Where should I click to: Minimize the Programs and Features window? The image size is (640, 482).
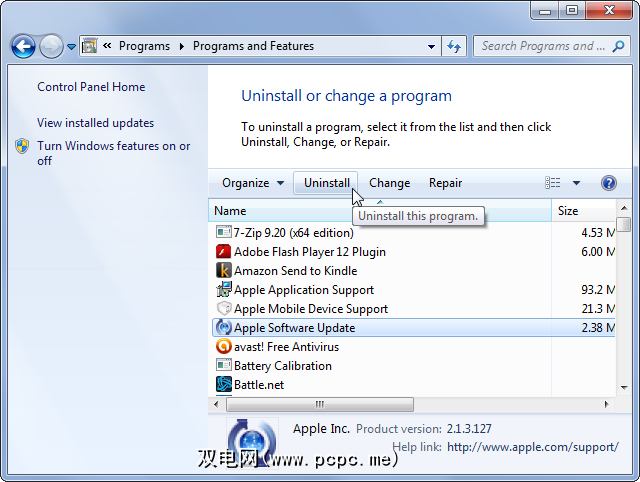point(544,11)
